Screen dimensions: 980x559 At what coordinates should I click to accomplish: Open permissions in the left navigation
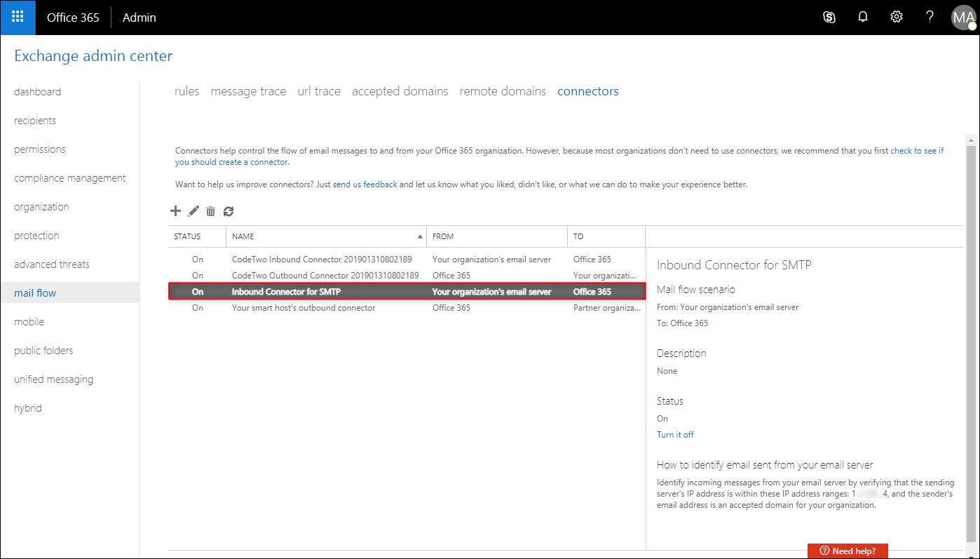point(40,149)
